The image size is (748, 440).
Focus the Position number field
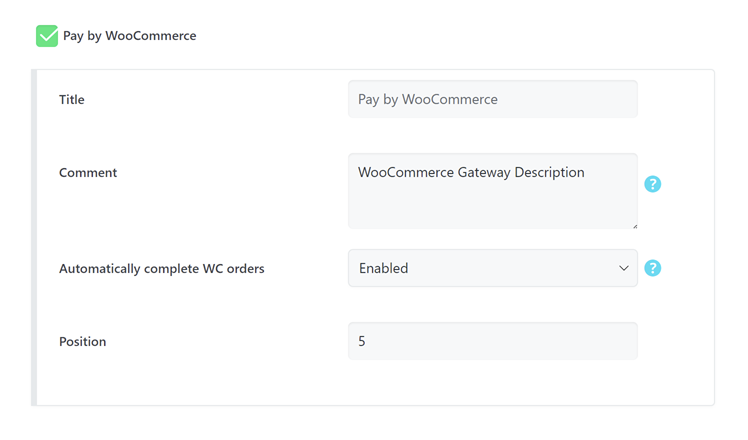pyautogui.click(x=492, y=341)
